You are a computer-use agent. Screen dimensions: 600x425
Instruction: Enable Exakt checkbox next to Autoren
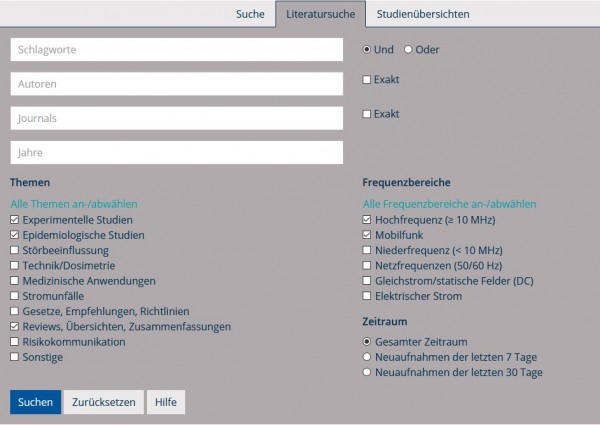tap(367, 80)
